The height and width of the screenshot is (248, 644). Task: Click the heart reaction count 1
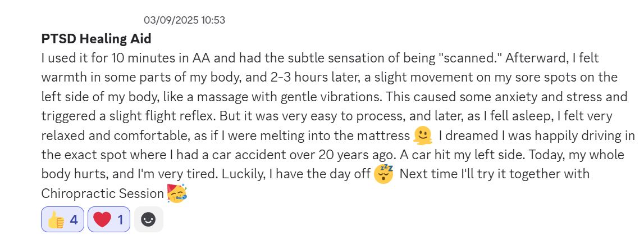click(120, 219)
